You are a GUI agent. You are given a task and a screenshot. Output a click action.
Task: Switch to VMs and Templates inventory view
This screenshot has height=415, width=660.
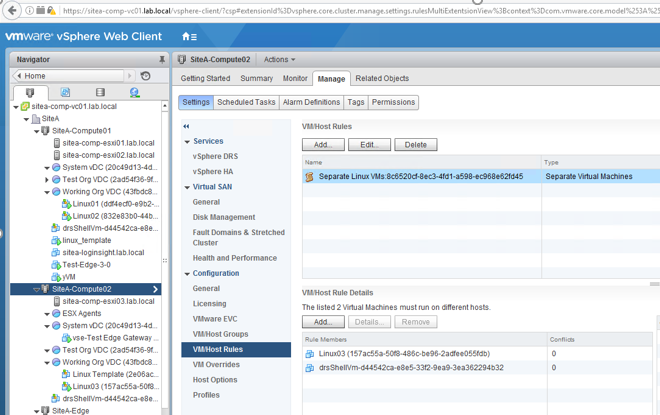point(65,93)
